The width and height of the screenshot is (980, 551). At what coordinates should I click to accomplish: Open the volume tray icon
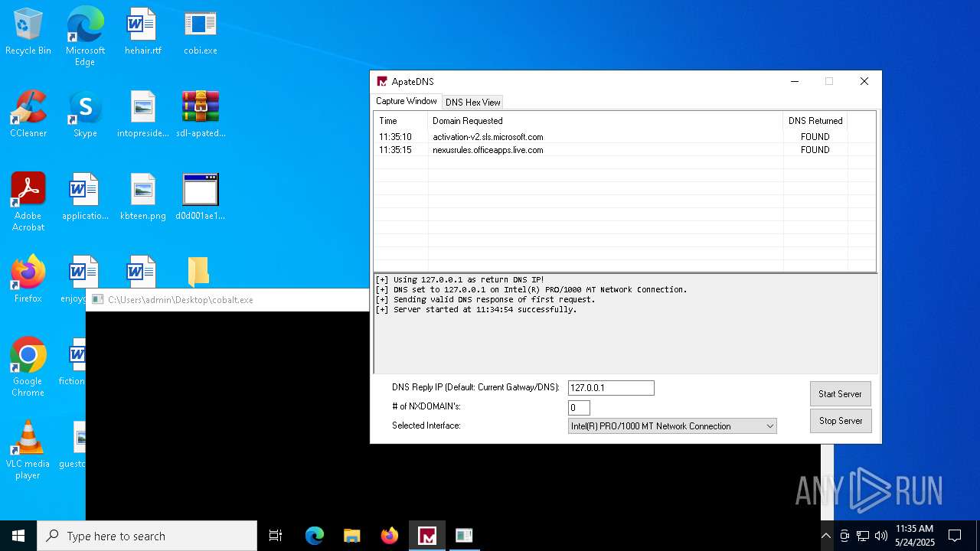[881, 536]
